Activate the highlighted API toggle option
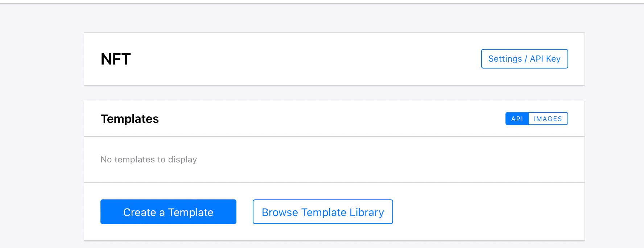Image resolution: width=644 pixels, height=248 pixels. click(517, 119)
